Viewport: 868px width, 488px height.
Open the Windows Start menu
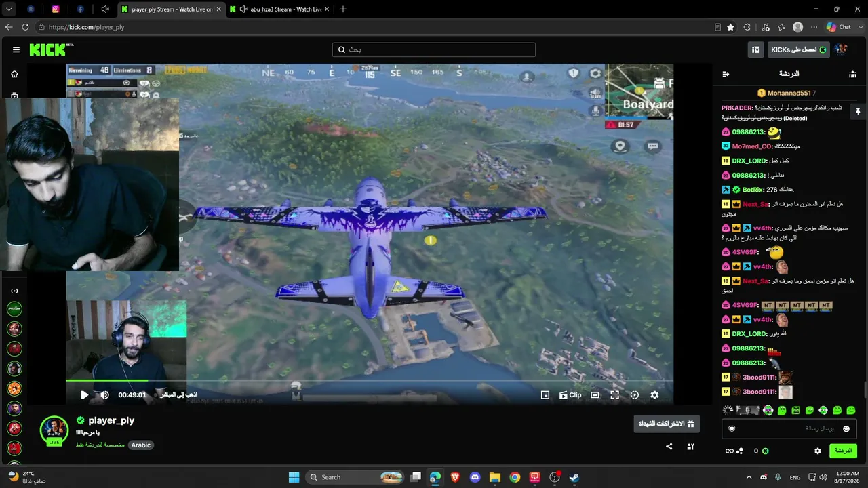click(x=294, y=477)
